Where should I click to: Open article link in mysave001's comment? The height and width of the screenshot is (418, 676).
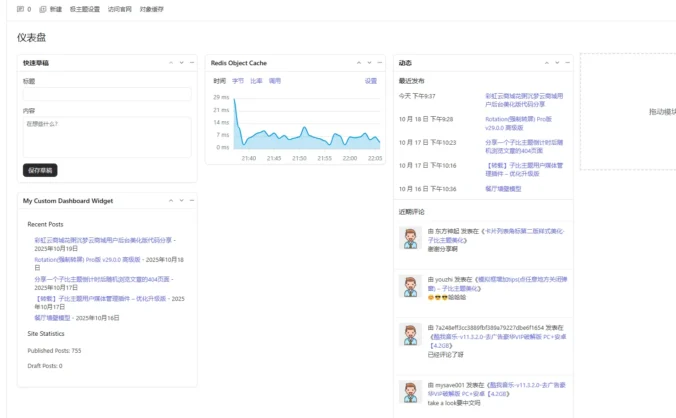click(497, 390)
